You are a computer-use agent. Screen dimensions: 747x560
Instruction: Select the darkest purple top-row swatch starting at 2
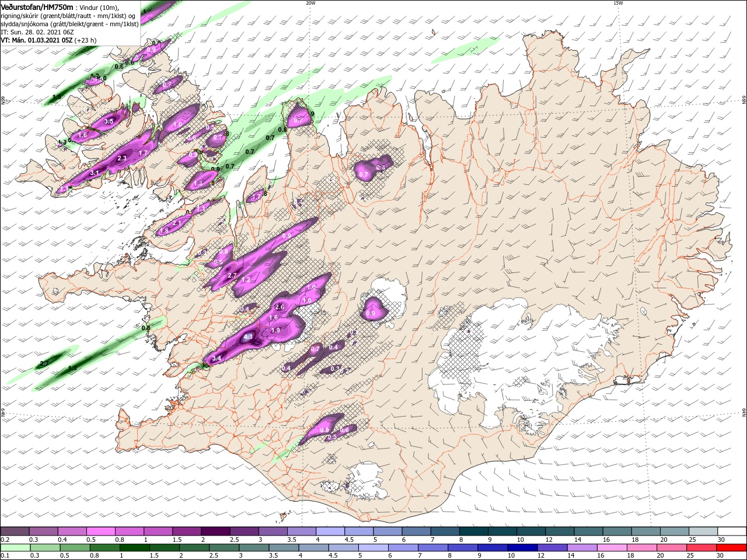(215, 531)
